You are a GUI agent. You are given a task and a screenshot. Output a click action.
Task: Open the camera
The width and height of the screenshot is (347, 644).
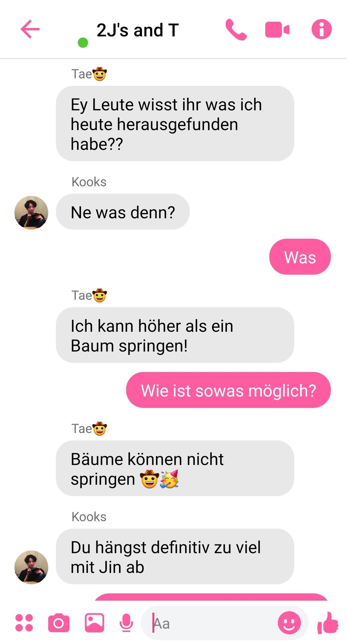59,623
